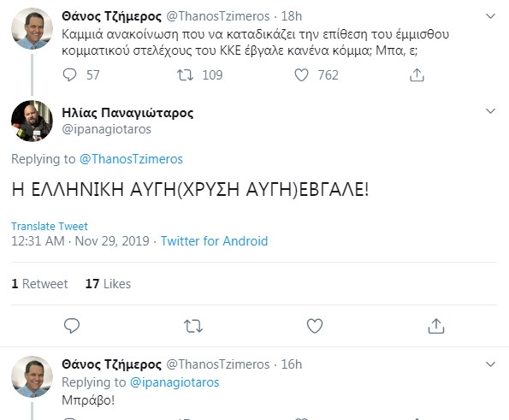Open Ηλίας Παναγιώταρος profile picture
509x420 pixels.
(32, 121)
